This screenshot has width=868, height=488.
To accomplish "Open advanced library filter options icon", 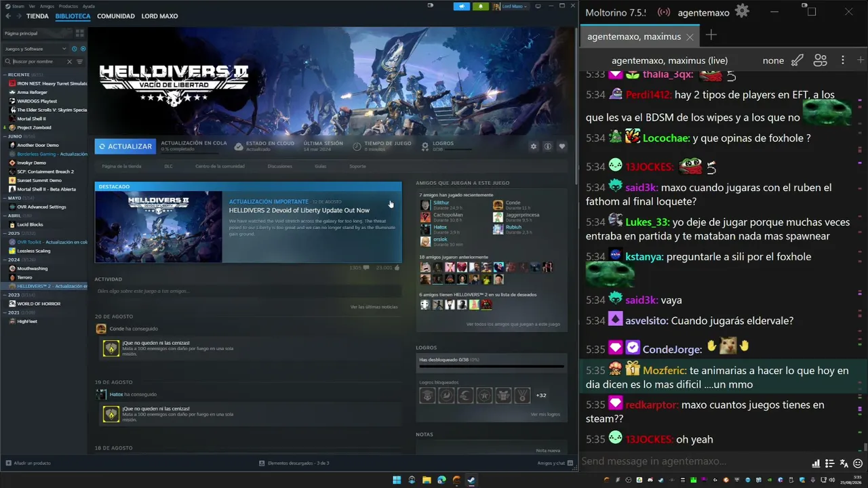I will (x=80, y=62).
